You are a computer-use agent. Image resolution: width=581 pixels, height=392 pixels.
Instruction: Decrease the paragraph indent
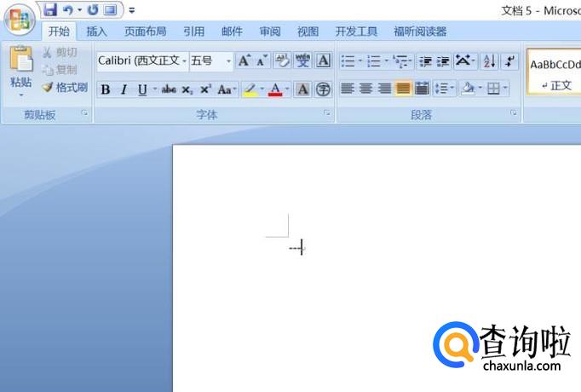[425, 61]
